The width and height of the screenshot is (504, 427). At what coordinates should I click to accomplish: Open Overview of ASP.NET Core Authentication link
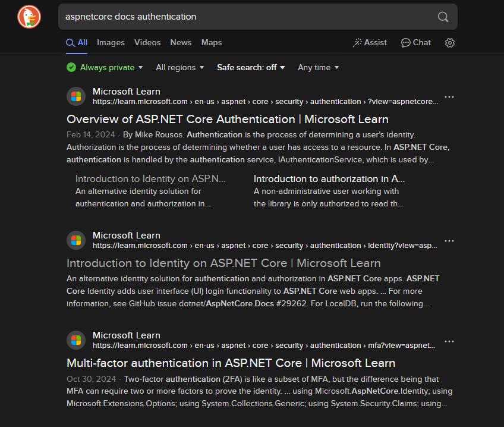click(x=227, y=120)
